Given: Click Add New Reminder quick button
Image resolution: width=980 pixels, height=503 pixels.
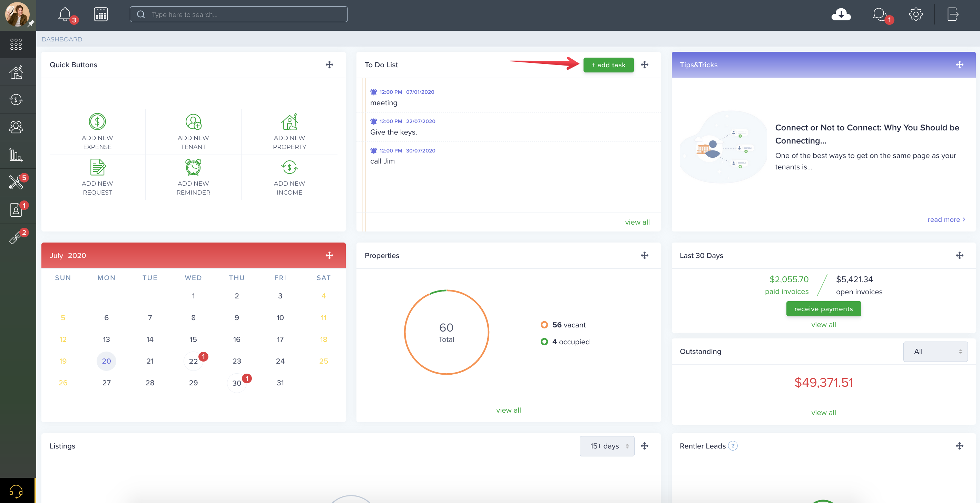Looking at the screenshot, I should pyautogui.click(x=193, y=177).
